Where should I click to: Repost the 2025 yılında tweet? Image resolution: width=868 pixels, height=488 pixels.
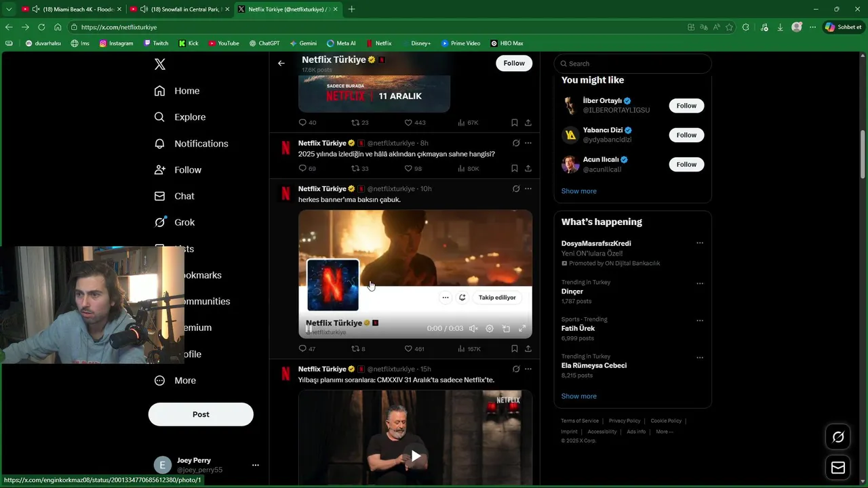tap(359, 168)
